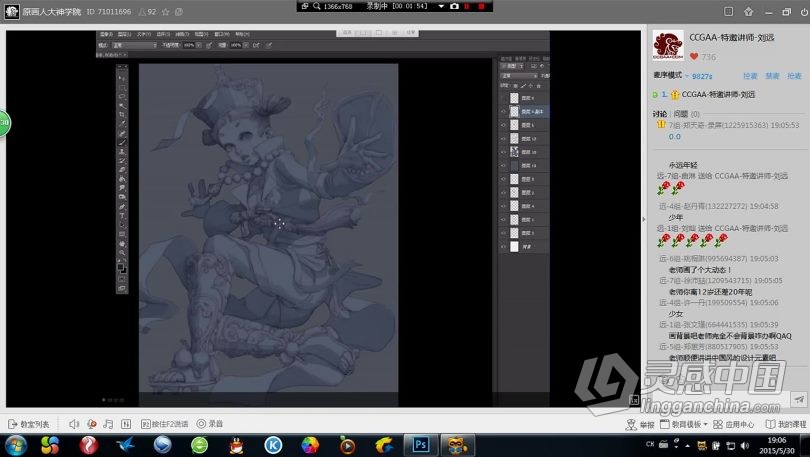Toggle visibility of 图层 6 副本 layer

click(503, 112)
